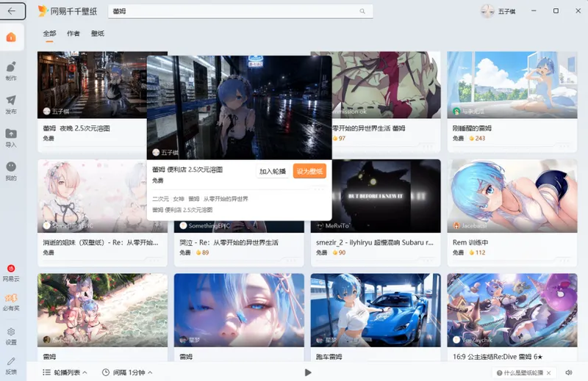Open 什么是壁纸轮播 help tip

(520, 373)
